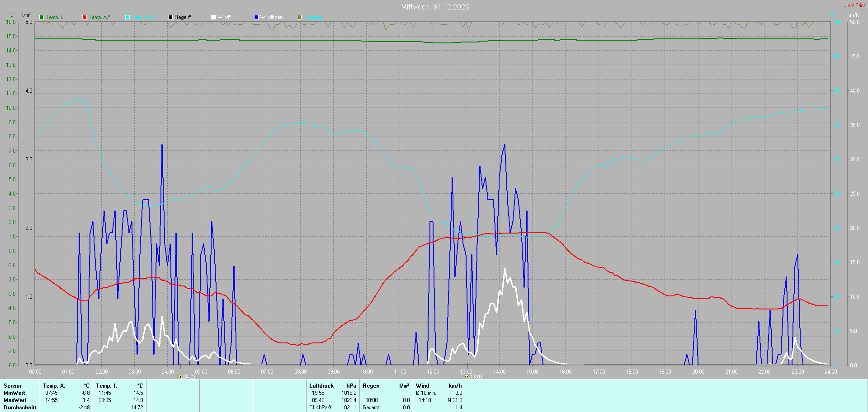Screen dimensions: 868x412
Task: Click the black Regen legend swatch
Action: tap(170, 17)
